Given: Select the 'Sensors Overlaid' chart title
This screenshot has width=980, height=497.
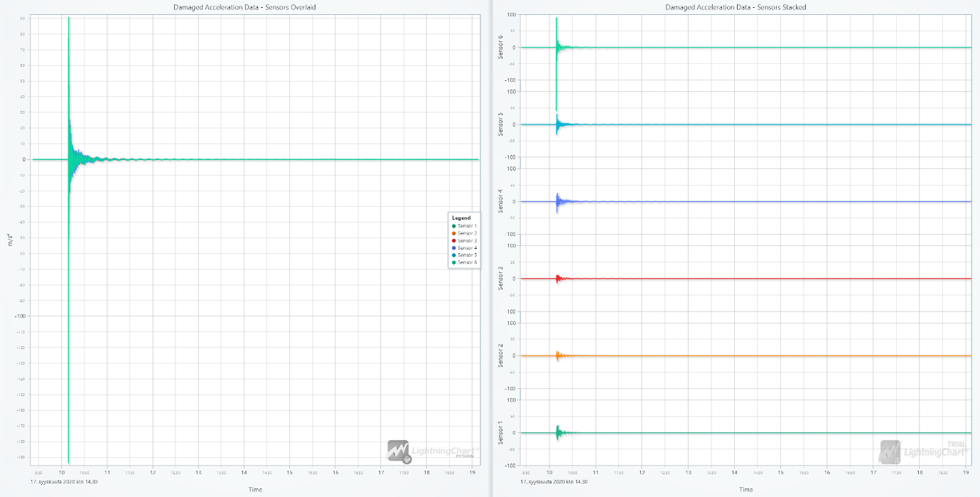Looking at the screenshot, I should point(244,7).
